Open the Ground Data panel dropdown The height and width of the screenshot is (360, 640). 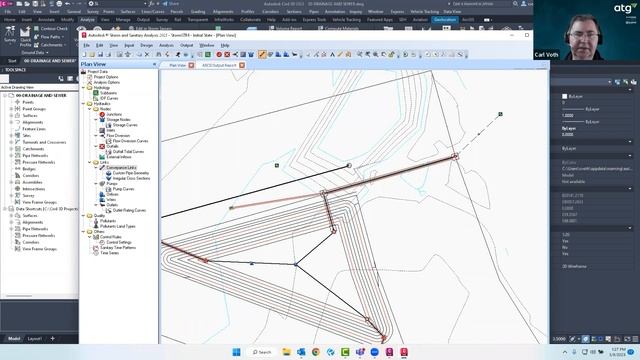pos(35,53)
